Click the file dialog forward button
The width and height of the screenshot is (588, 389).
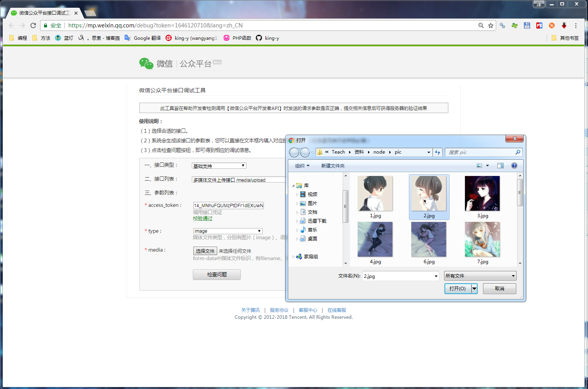(x=305, y=152)
